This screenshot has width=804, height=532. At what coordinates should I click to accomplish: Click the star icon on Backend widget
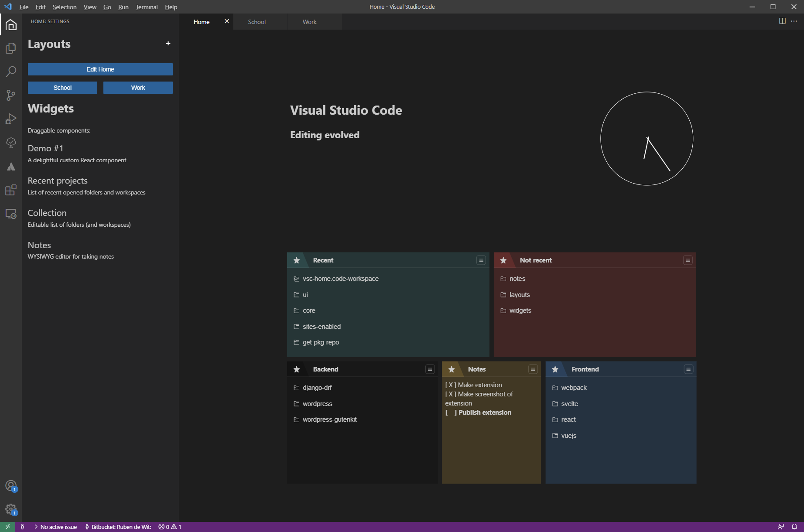click(297, 369)
